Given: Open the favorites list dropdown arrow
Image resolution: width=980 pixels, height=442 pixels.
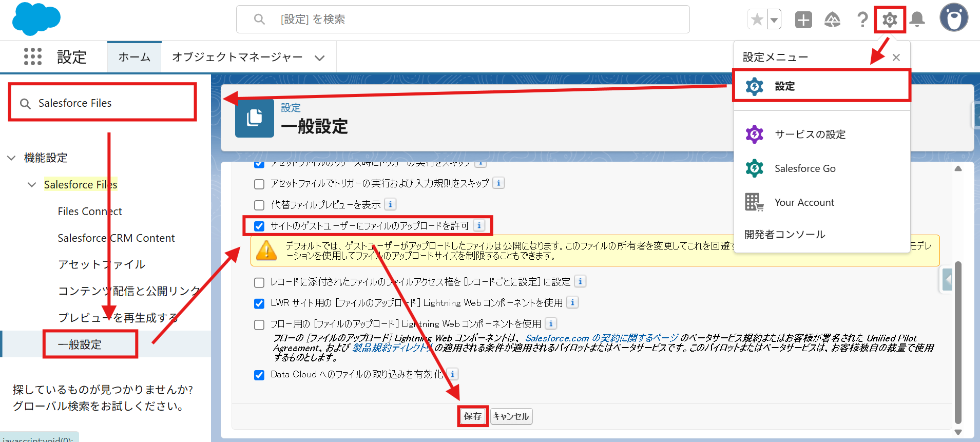Looking at the screenshot, I should coord(774,20).
